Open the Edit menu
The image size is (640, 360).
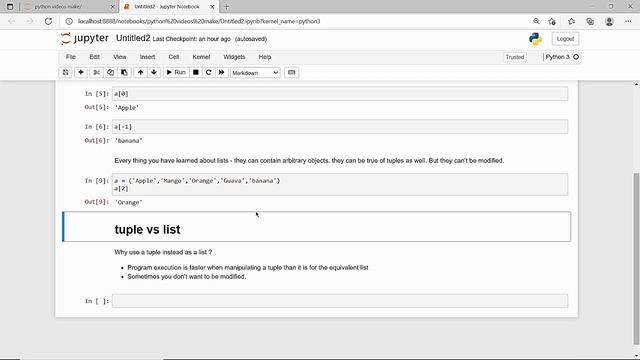(94, 57)
